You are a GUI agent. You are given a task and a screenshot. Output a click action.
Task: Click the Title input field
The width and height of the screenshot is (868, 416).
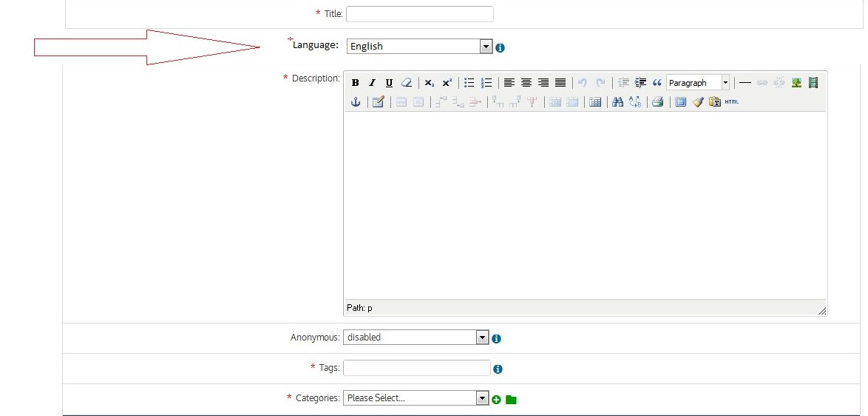419,14
